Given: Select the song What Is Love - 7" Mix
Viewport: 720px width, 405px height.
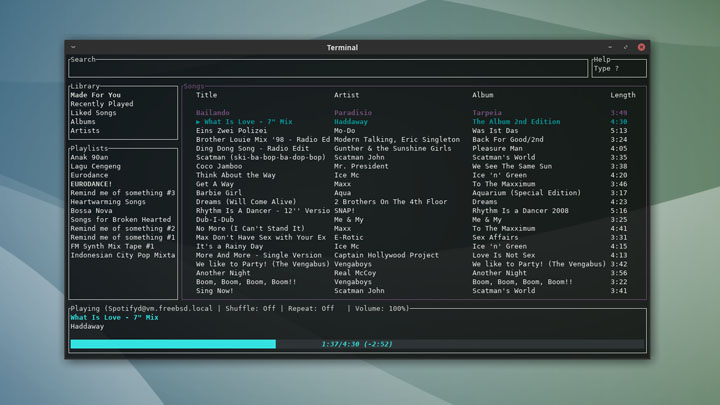Looking at the screenshot, I should [x=248, y=122].
